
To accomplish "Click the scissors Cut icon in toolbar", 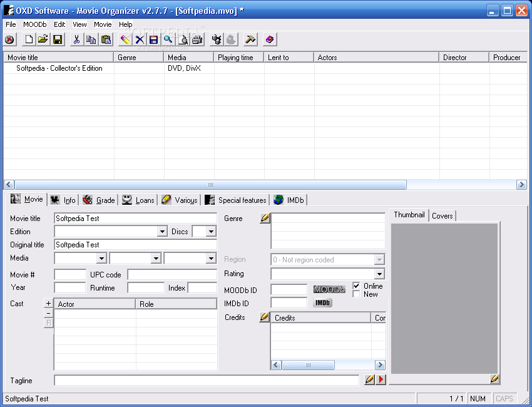I will (77, 39).
